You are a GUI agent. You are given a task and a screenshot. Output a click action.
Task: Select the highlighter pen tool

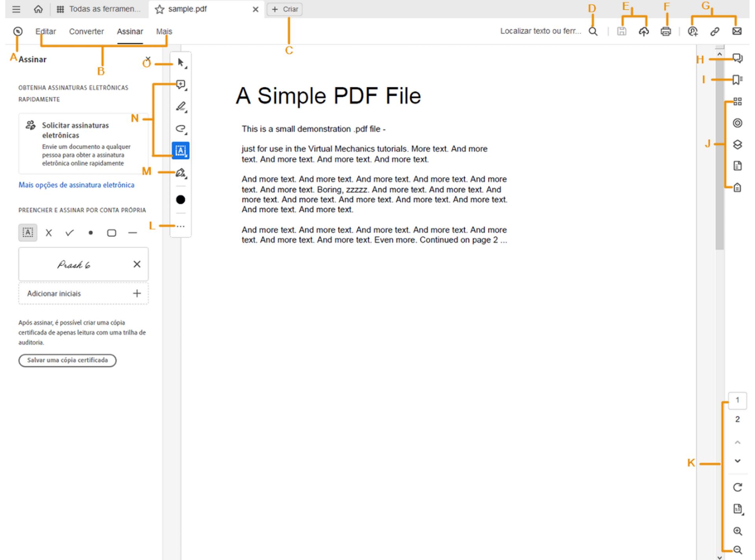coord(180,107)
